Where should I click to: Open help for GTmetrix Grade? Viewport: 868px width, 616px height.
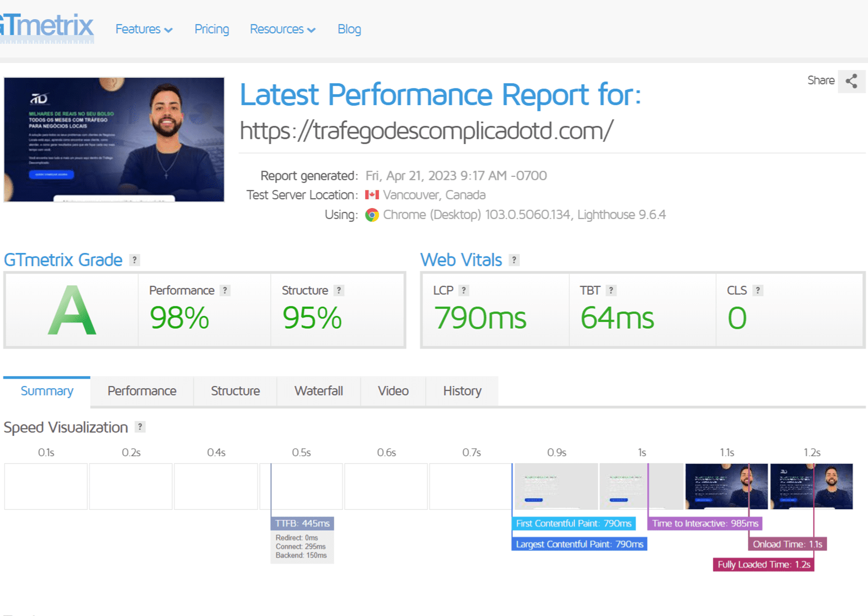(134, 260)
